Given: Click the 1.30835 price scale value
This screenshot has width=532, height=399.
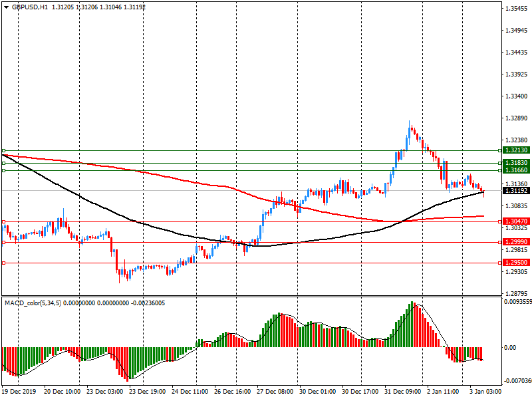Looking at the screenshot, I should point(517,206).
